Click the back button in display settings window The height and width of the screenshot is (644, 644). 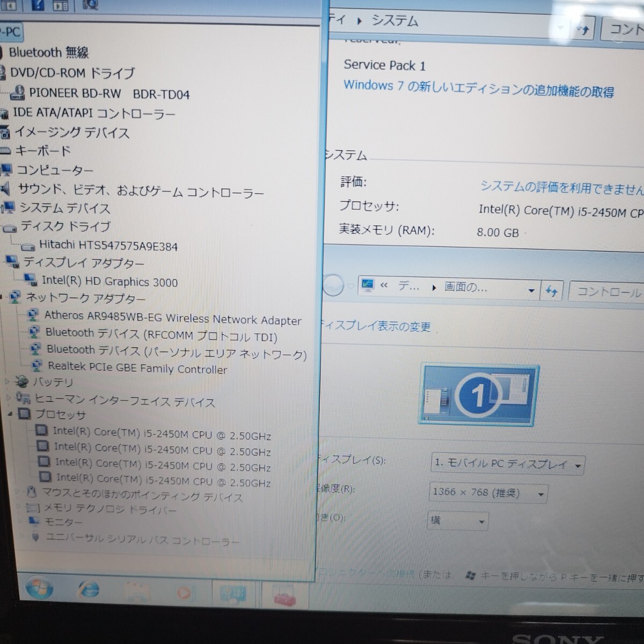pos(333,284)
